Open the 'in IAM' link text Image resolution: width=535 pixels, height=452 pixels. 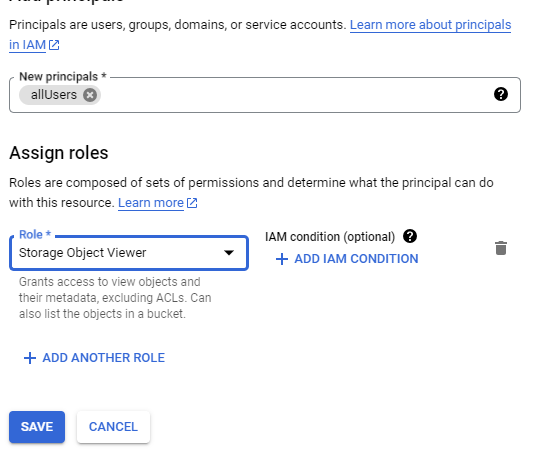coord(27,45)
